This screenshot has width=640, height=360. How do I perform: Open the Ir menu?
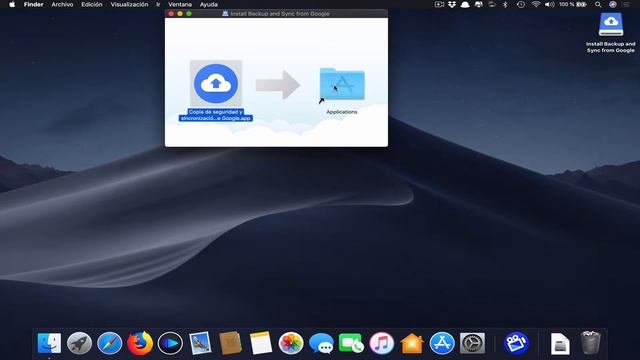click(x=158, y=4)
